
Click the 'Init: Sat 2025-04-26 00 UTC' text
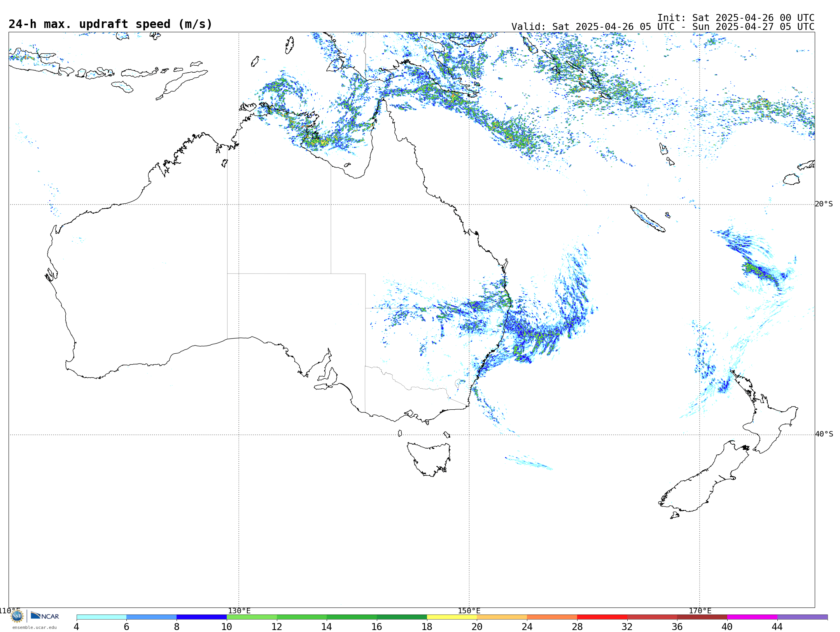(x=736, y=18)
